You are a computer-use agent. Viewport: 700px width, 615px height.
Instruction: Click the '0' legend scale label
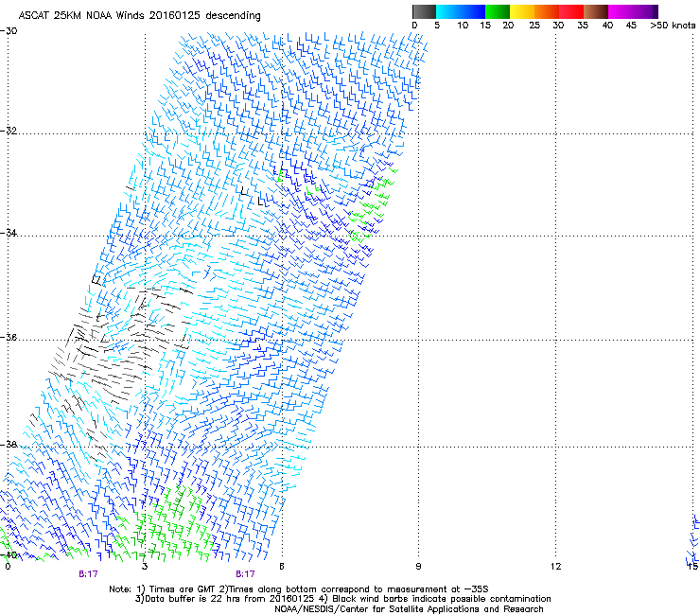[x=414, y=26]
